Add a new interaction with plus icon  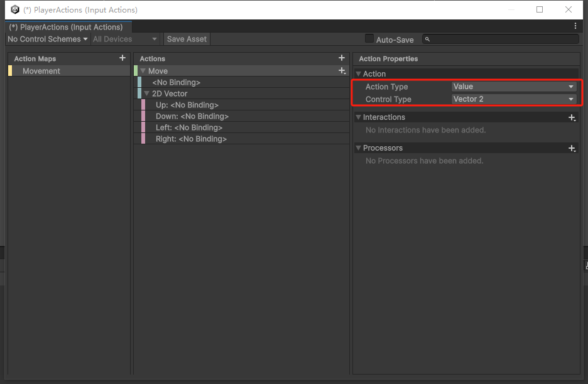pyautogui.click(x=572, y=117)
